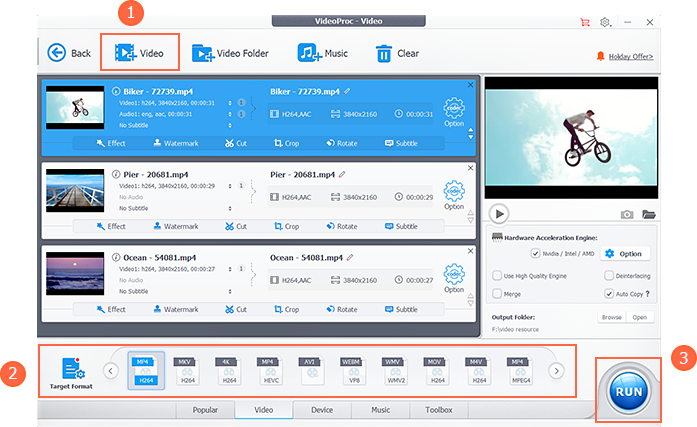Open snapshot folder icon under preview
The image size is (697, 427).
coord(649,215)
